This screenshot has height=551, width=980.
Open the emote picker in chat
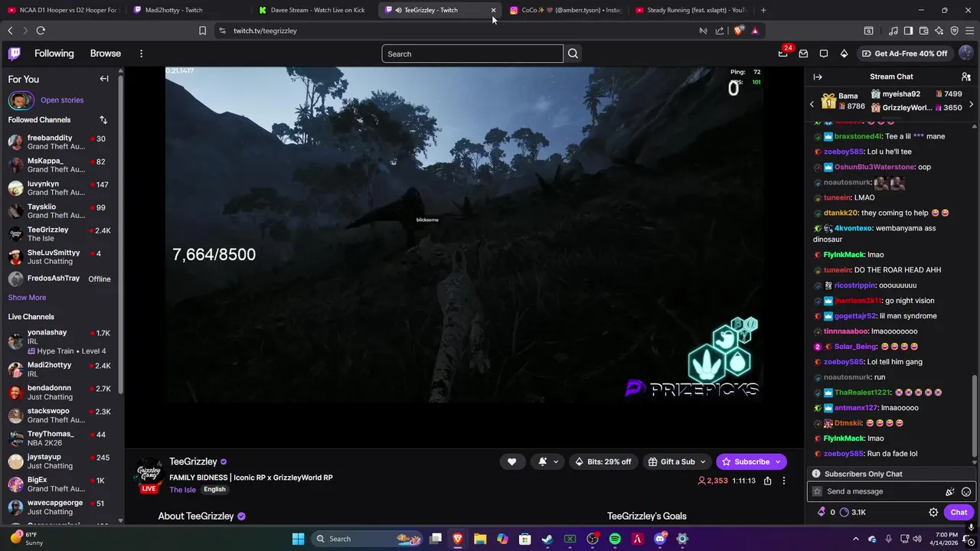(x=966, y=491)
